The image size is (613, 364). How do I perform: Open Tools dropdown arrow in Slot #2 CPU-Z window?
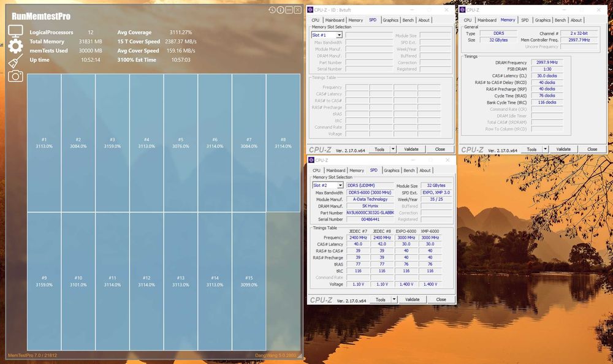394,300
